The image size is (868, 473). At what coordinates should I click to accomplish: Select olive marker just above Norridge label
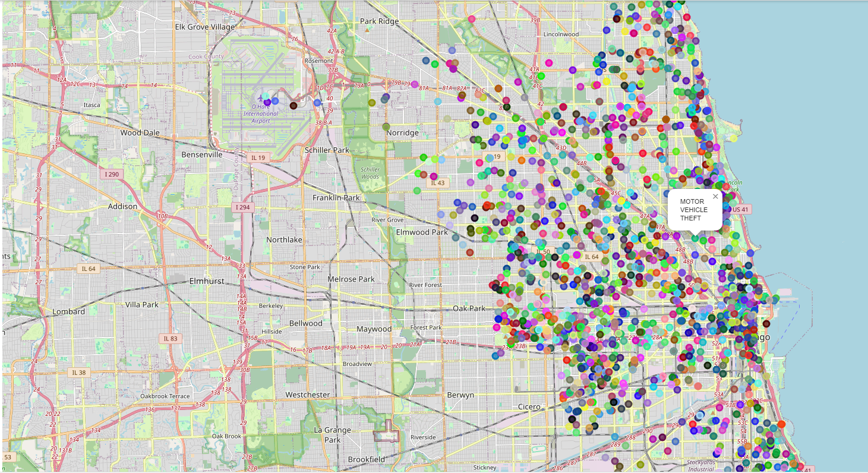tap(386, 127)
